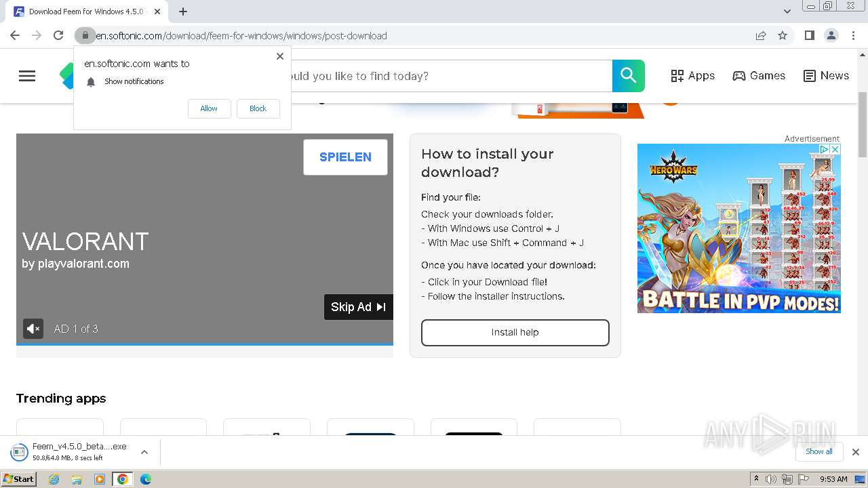Open Action Center flag icon

point(804,479)
